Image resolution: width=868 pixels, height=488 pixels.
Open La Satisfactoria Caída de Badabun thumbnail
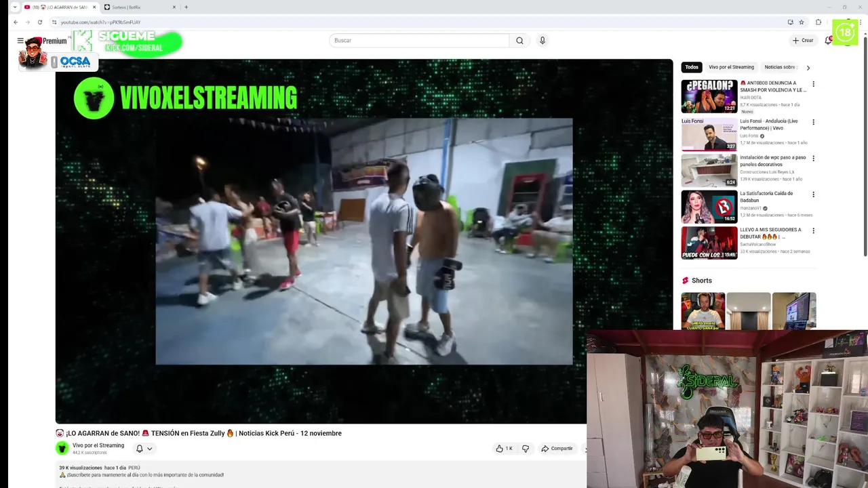coord(709,207)
